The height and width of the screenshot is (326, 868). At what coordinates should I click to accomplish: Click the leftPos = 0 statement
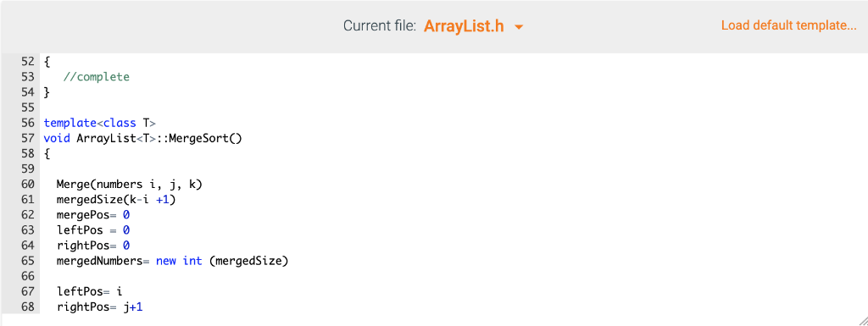pyautogui.click(x=93, y=229)
